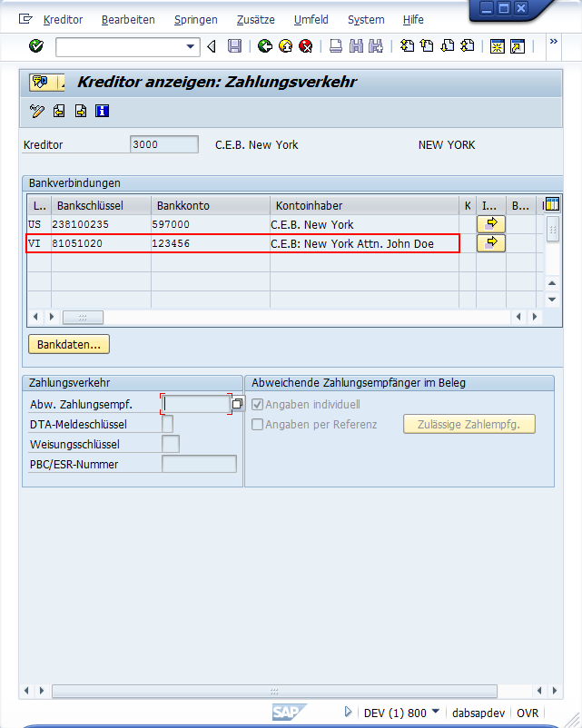Open system info dropdown in status bar
Image resolution: width=582 pixels, height=728 pixels.
pos(435,712)
